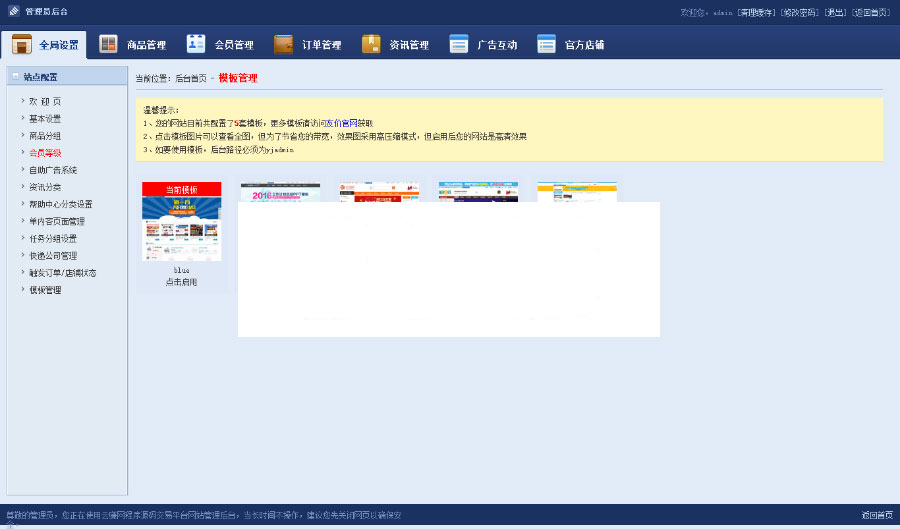Open 基本设置 in the sidebar

pyautogui.click(x=45, y=118)
